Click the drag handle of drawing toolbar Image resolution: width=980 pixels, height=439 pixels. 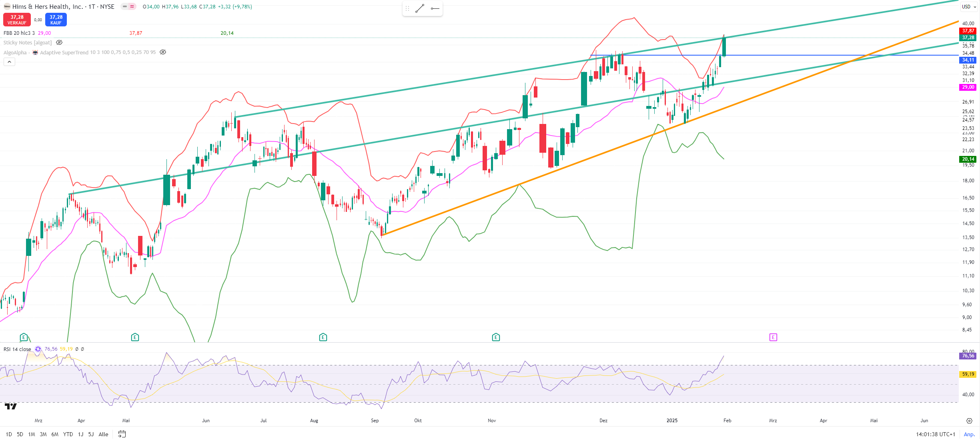(407, 8)
